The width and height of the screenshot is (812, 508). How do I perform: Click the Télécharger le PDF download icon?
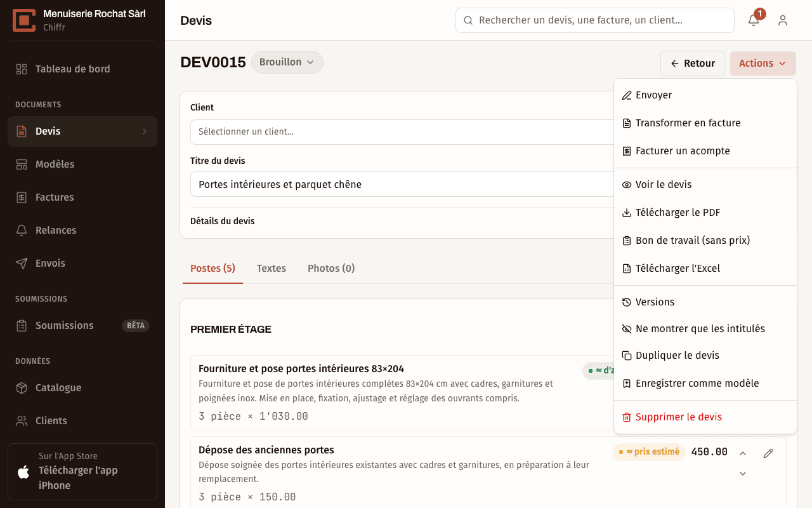pos(627,213)
